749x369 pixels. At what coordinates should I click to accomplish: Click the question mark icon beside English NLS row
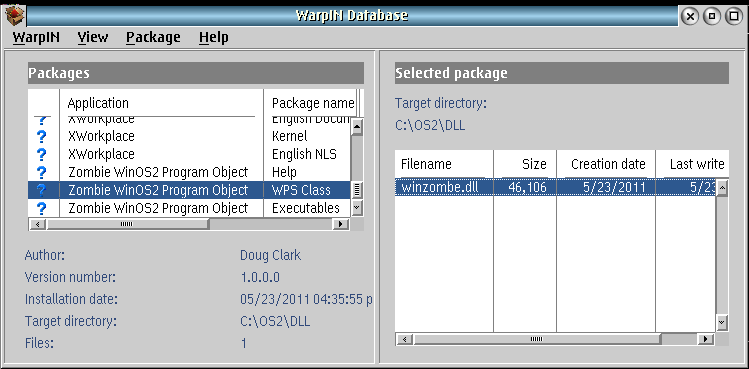tap(42, 155)
